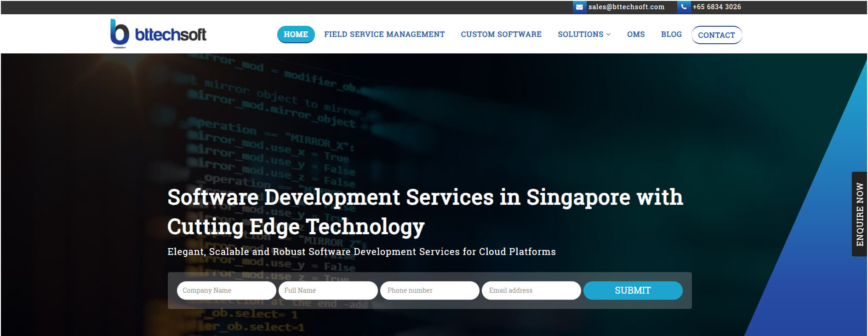Click the Contact outlined button
868x336 pixels.
717,35
